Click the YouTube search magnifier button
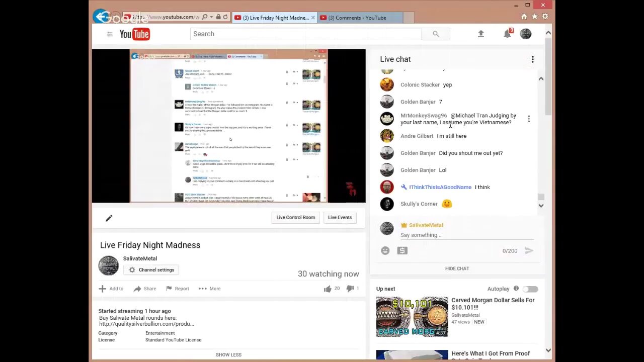 [x=436, y=34]
